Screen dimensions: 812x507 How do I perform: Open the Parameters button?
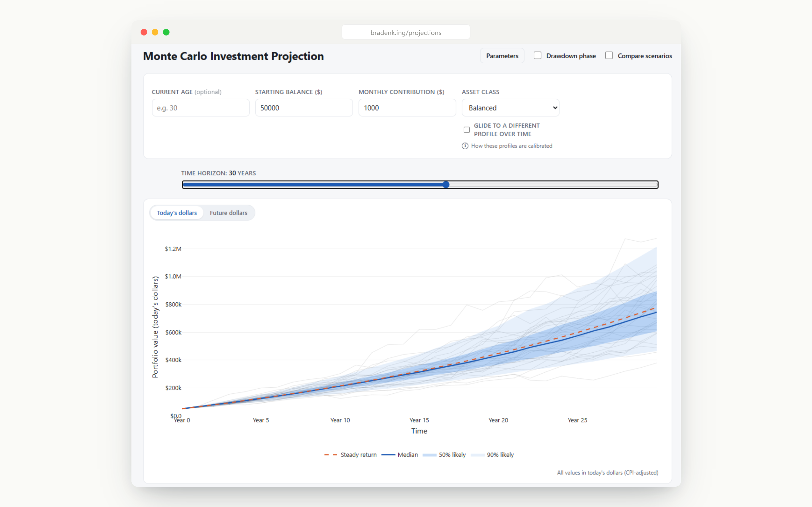click(x=502, y=56)
